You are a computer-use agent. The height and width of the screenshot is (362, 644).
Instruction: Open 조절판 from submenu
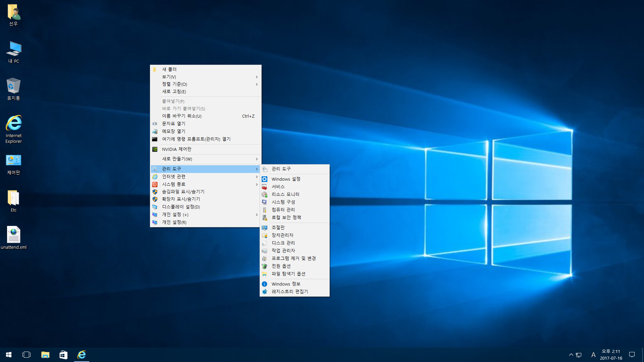tap(294, 228)
